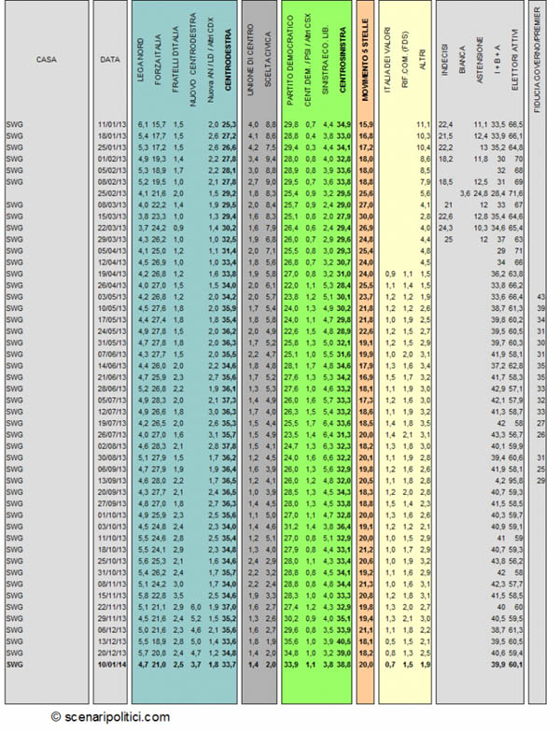Viewport: 560px width, 732px height.
Task: Click the 11/01/13 date in first row
Action: (112, 125)
